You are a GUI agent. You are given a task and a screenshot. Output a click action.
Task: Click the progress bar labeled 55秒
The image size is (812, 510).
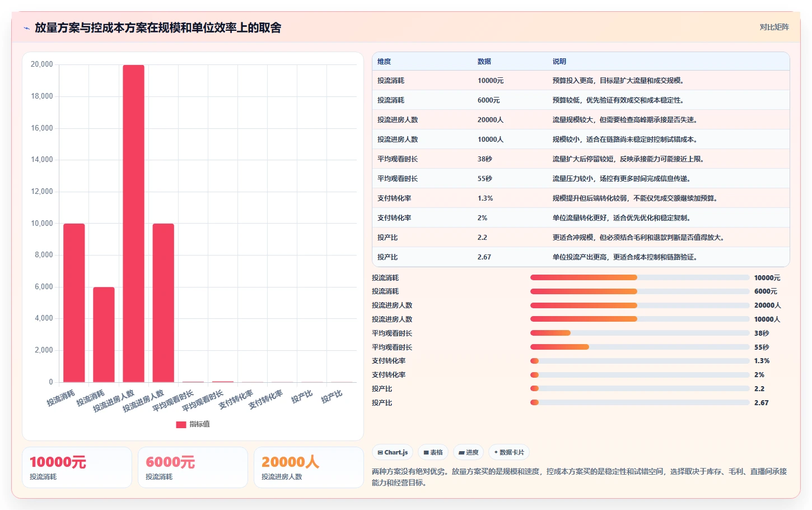pos(640,347)
